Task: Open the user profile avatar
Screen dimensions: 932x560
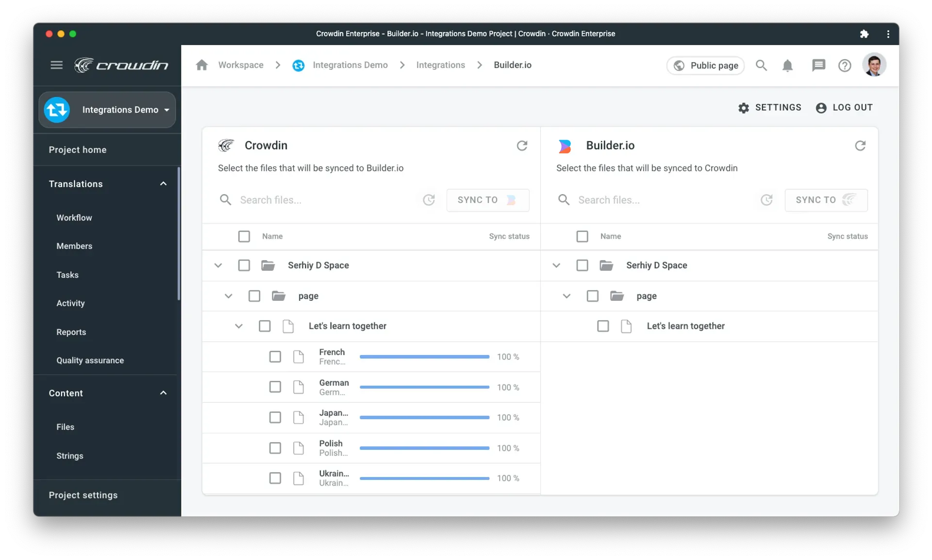Action: [x=874, y=65]
